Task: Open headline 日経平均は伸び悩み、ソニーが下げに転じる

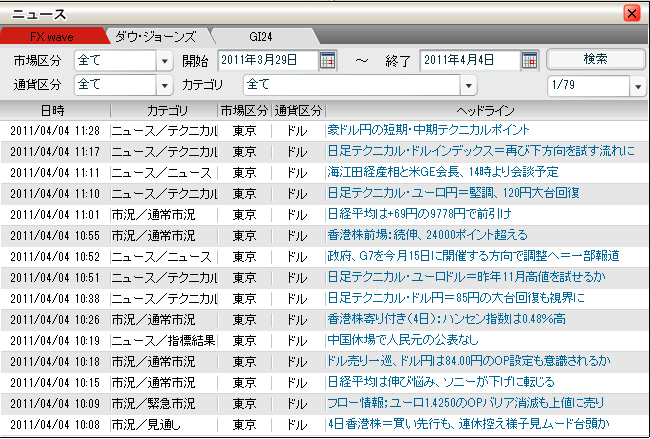Action: click(x=441, y=382)
